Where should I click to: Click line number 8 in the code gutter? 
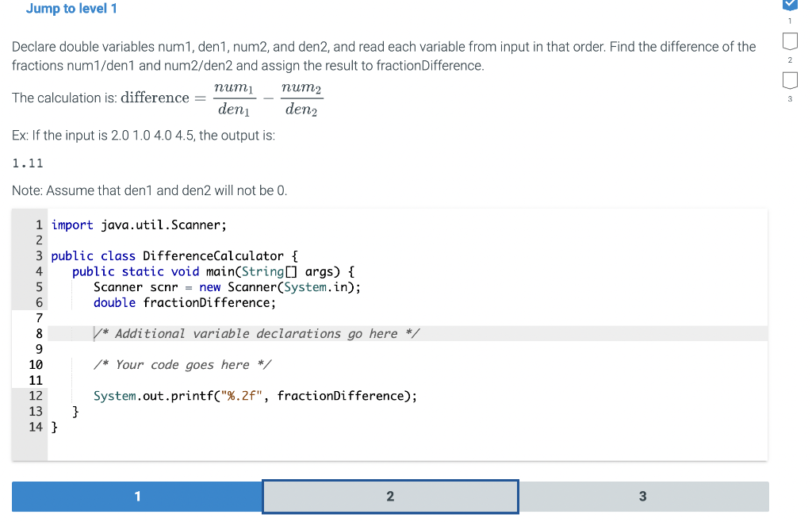38,333
